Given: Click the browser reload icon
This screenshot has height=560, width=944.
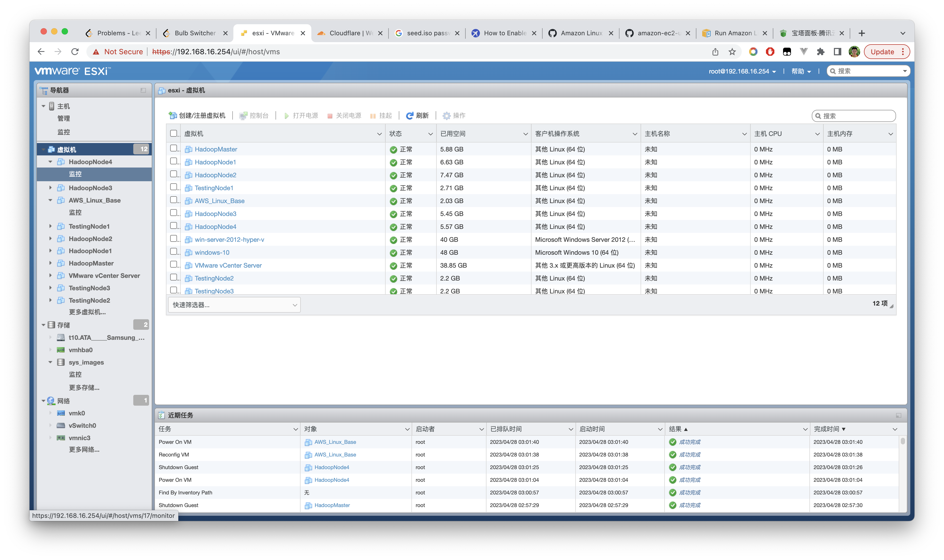Looking at the screenshot, I should pyautogui.click(x=75, y=52).
